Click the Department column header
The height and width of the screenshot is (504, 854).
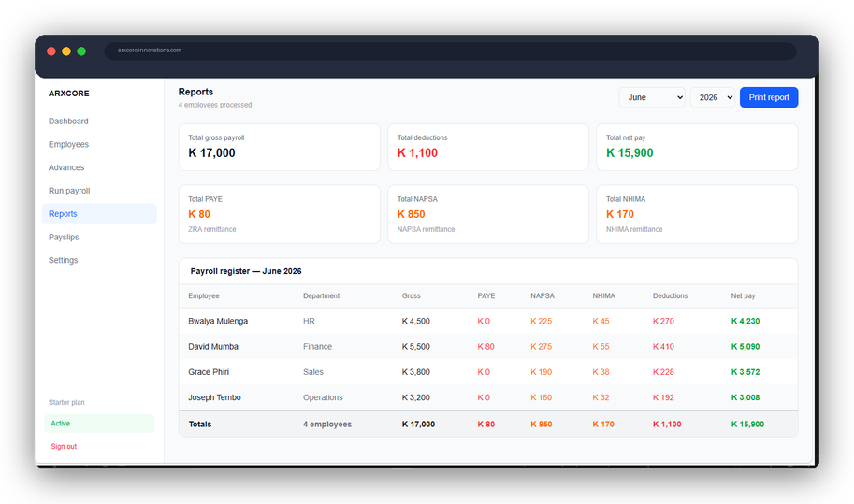point(322,296)
